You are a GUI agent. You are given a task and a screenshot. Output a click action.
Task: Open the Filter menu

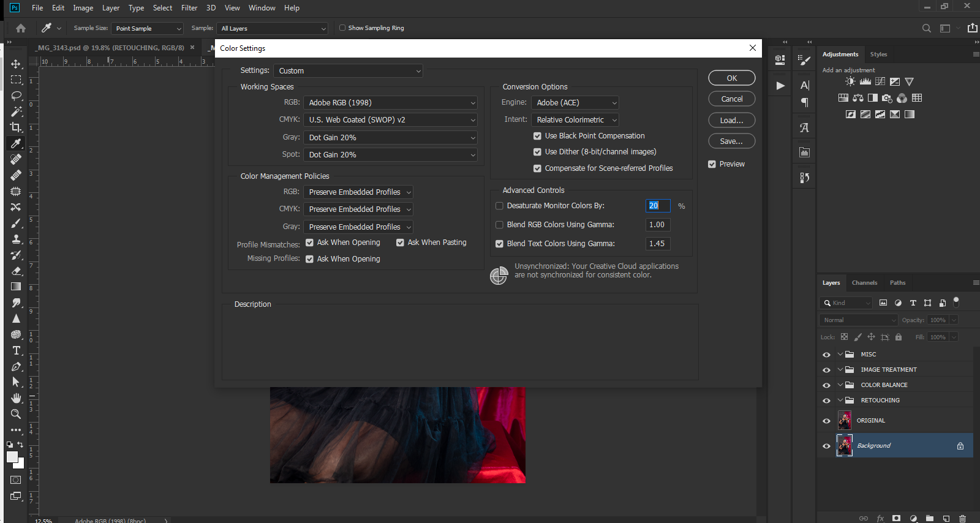tap(189, 8)
